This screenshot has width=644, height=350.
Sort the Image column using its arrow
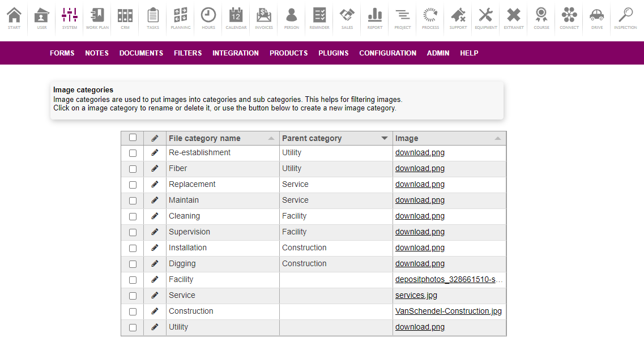[498, 138]
